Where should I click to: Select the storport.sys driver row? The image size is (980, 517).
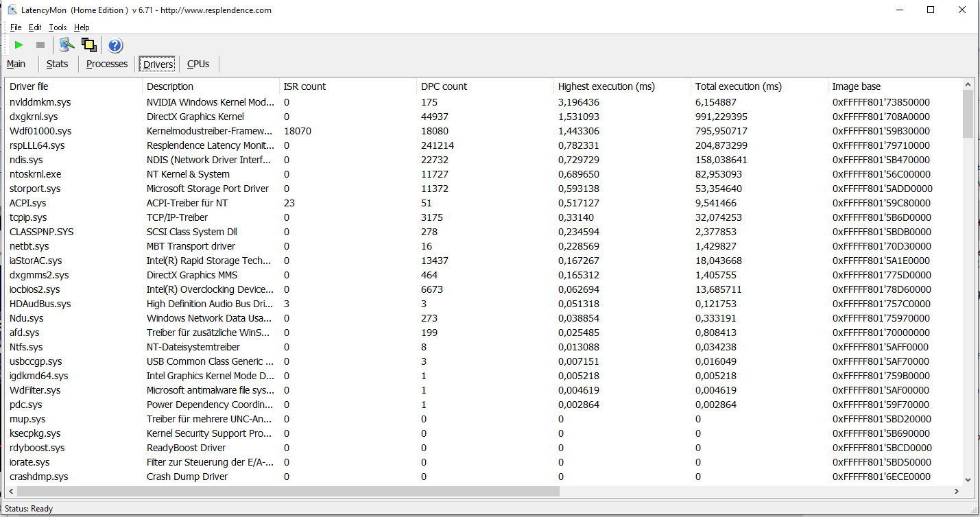coord(483,189)
